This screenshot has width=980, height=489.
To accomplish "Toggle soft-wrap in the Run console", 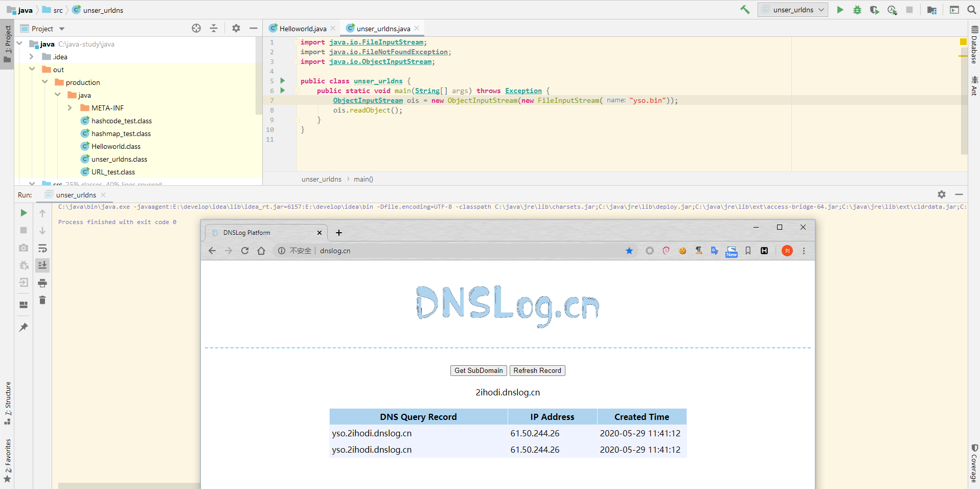I will pos(42,248).
